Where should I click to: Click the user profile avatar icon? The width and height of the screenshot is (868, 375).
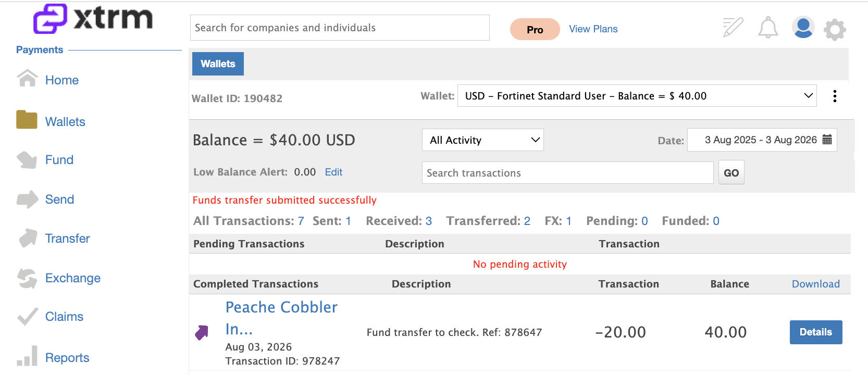[803, 28]
